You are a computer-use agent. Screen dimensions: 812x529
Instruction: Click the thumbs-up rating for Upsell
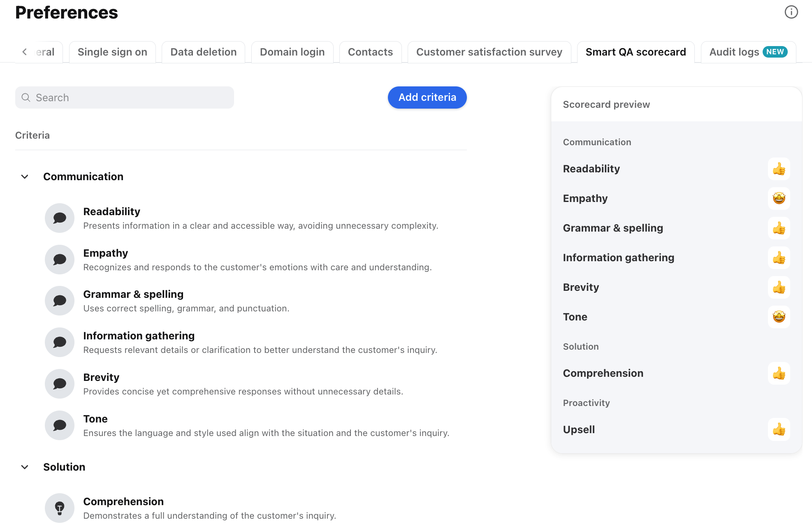(779, 429)
